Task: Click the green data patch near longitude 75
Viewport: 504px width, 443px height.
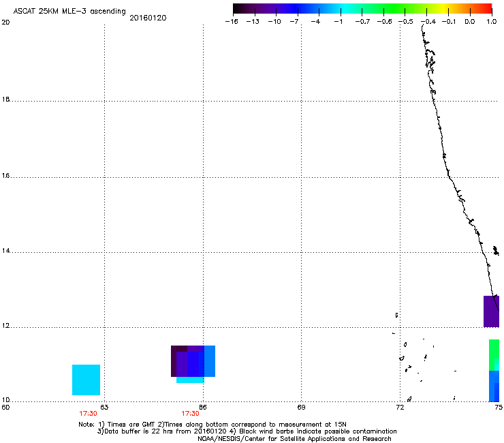Action: 494,355
